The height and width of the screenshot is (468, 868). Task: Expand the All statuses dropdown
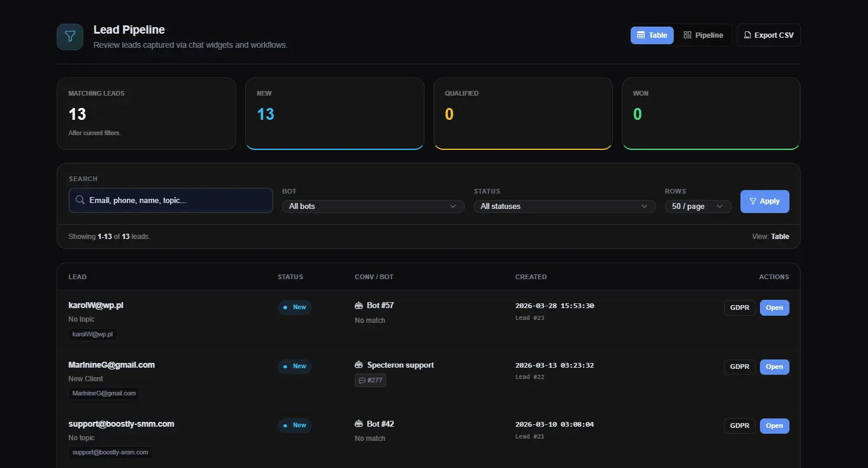(x=564, y=206)
